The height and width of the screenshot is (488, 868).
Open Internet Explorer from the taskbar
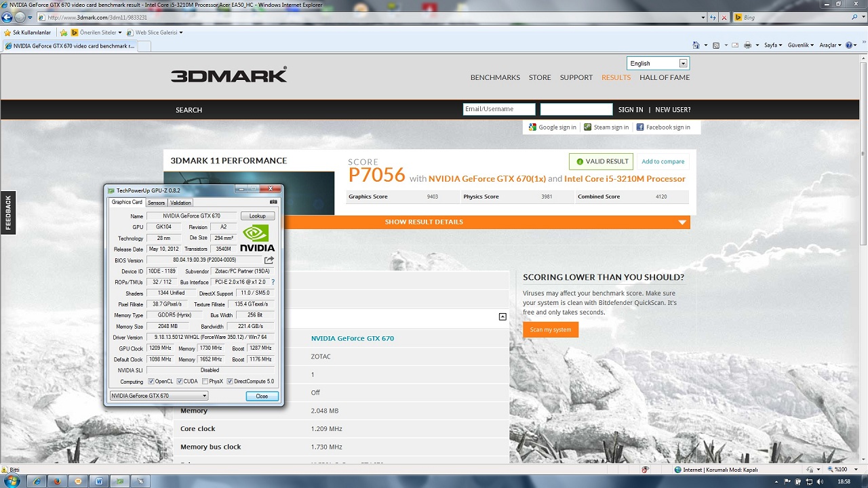[x=37, y=481]
